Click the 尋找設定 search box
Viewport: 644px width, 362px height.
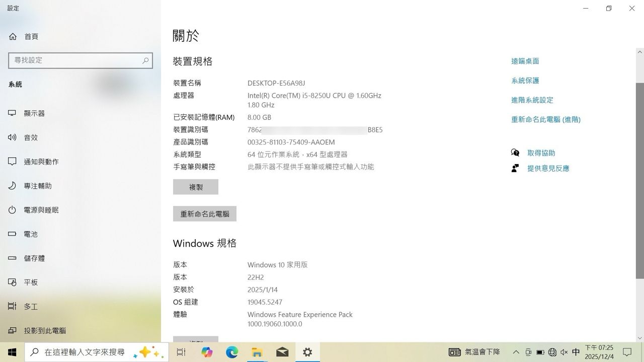click(x=75, y=60)
